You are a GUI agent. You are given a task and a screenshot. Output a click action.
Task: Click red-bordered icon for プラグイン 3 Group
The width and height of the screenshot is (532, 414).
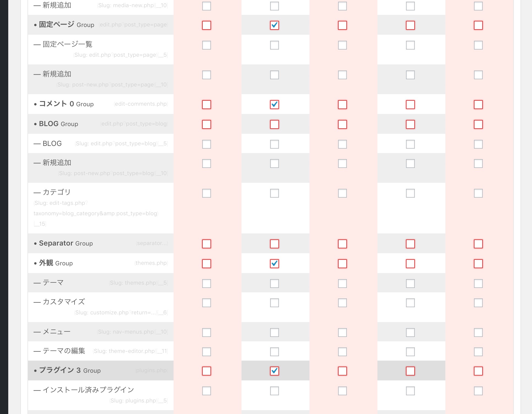tap(206, 371)
